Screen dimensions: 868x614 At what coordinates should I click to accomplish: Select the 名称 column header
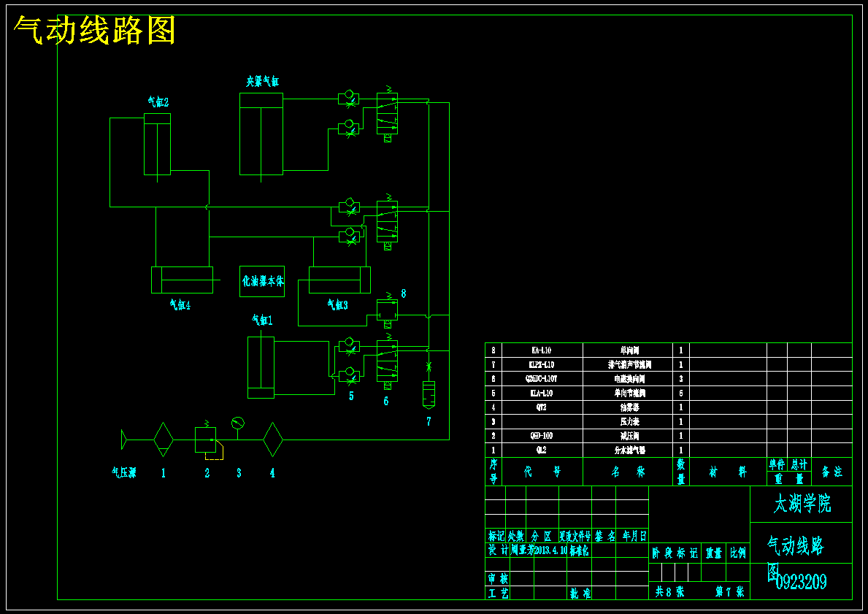point(628,472)
